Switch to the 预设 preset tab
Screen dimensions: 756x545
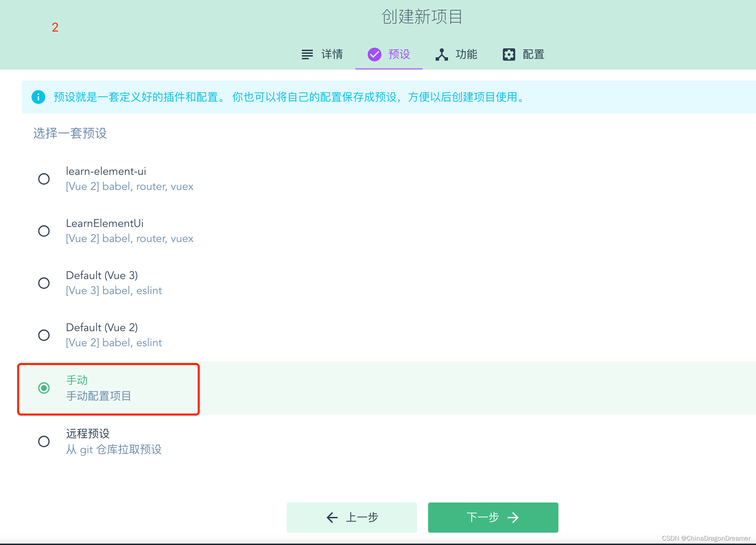[389, 54]
